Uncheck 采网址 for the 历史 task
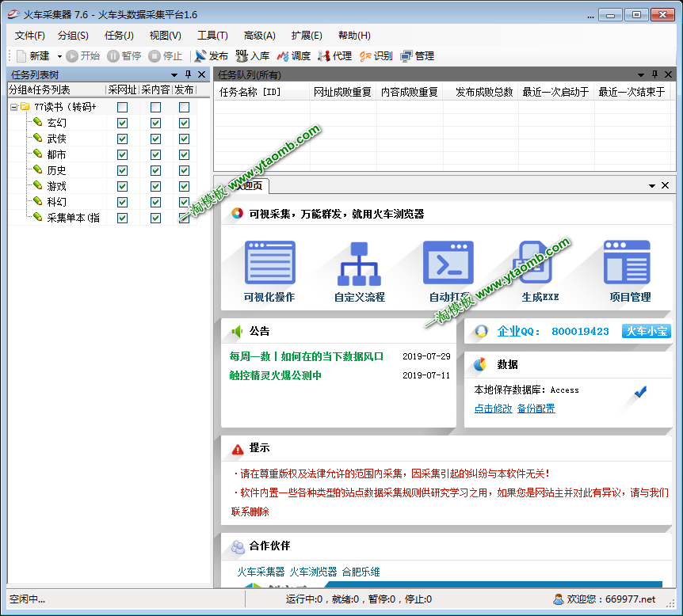 [122, 171]
